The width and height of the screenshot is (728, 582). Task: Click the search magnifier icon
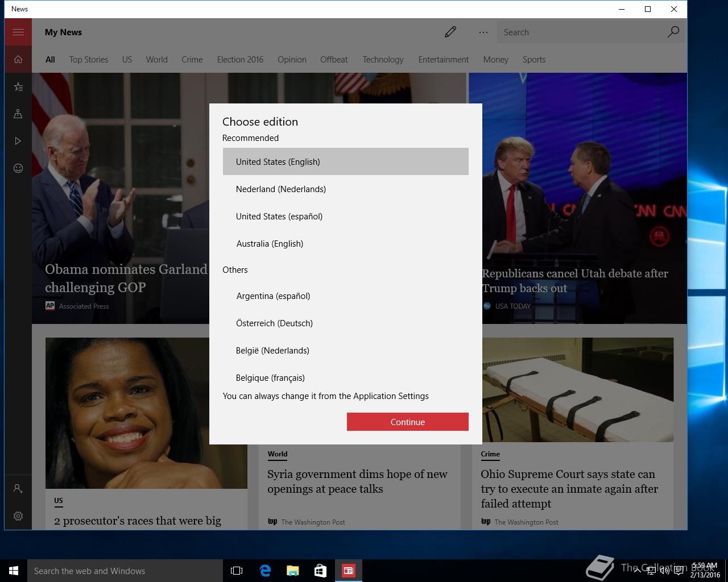673,32
